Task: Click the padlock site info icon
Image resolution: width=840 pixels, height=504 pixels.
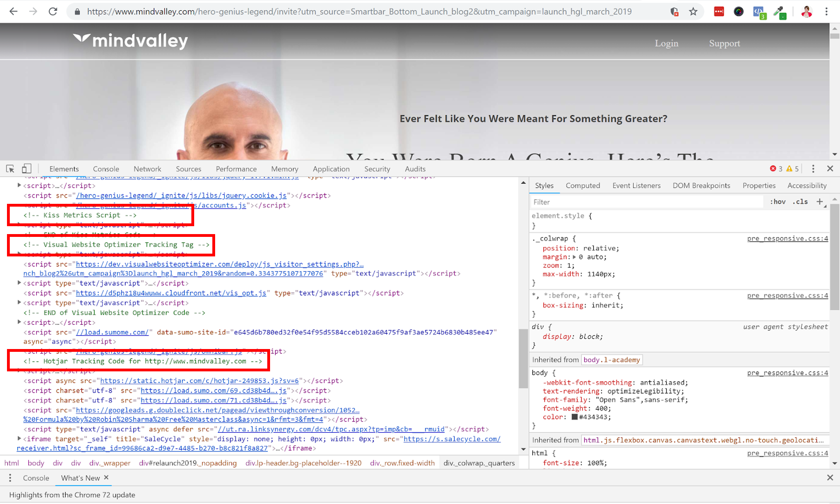Action: [x=77, y=12]
